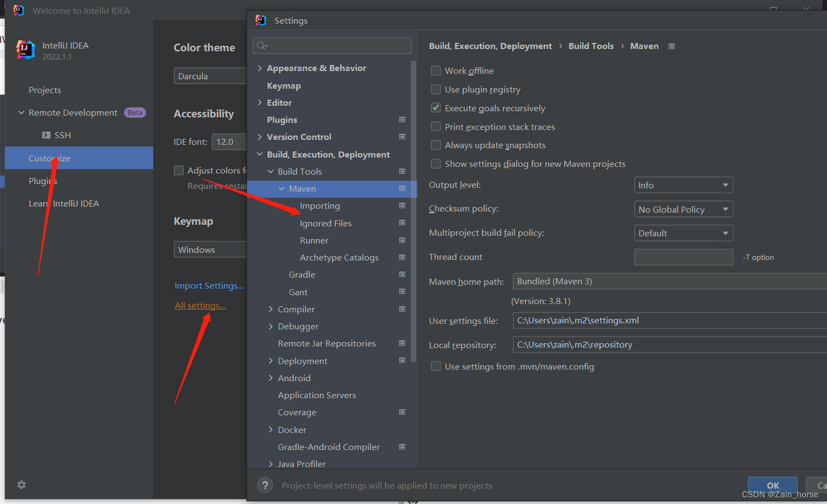Click the project-level icon beside Gradle-Android Compiler

(402, 447)
